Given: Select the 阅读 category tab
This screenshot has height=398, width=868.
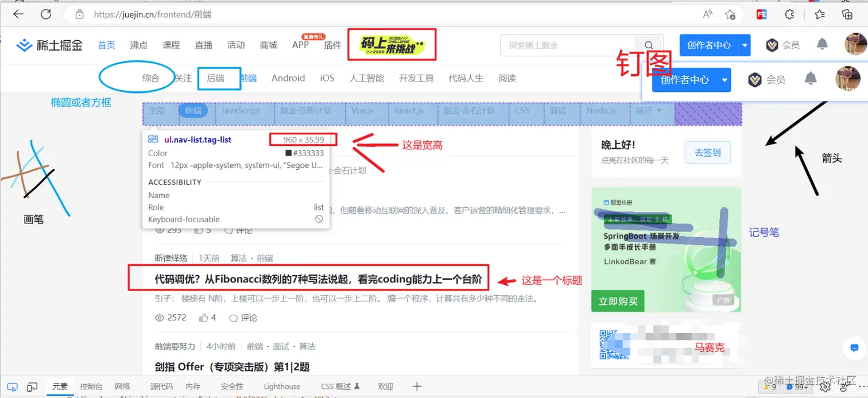Looking at the screenshot, I should click(x=507, y=78).
